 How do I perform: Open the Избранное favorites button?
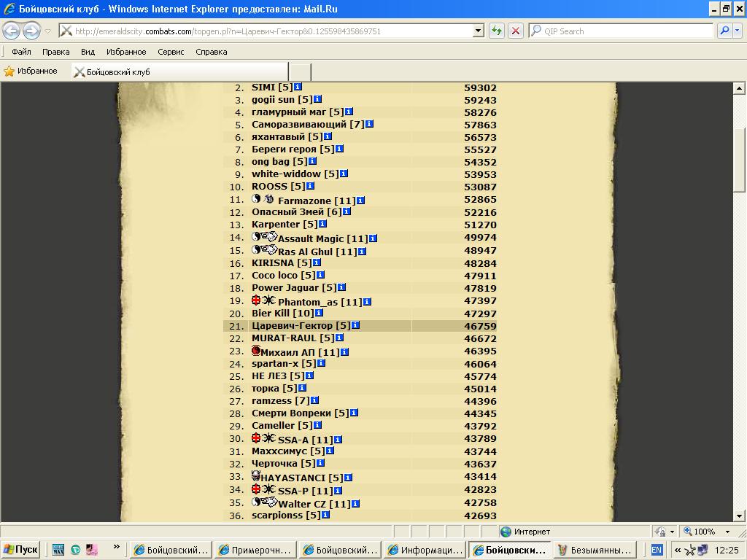tap(31, 71)
